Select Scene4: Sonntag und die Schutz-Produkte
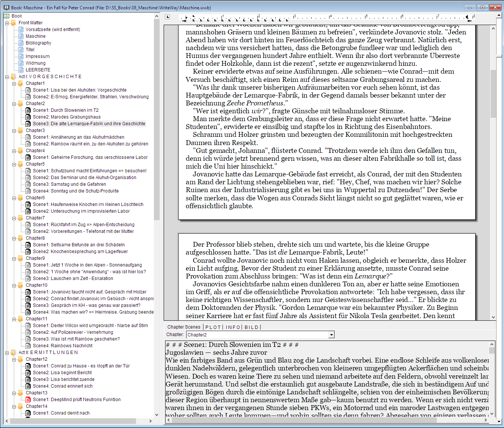The image size is (504, 428). pos(76,191)
